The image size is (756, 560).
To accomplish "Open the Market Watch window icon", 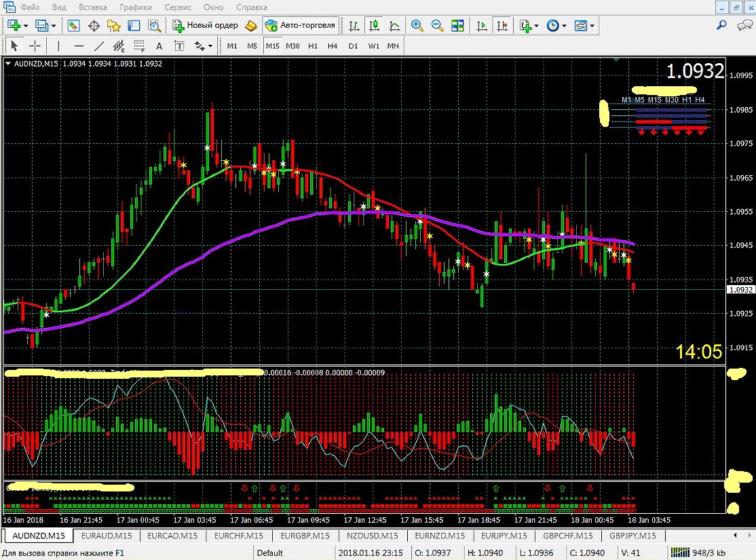I will pyautogui.click(x=73, y=26).
